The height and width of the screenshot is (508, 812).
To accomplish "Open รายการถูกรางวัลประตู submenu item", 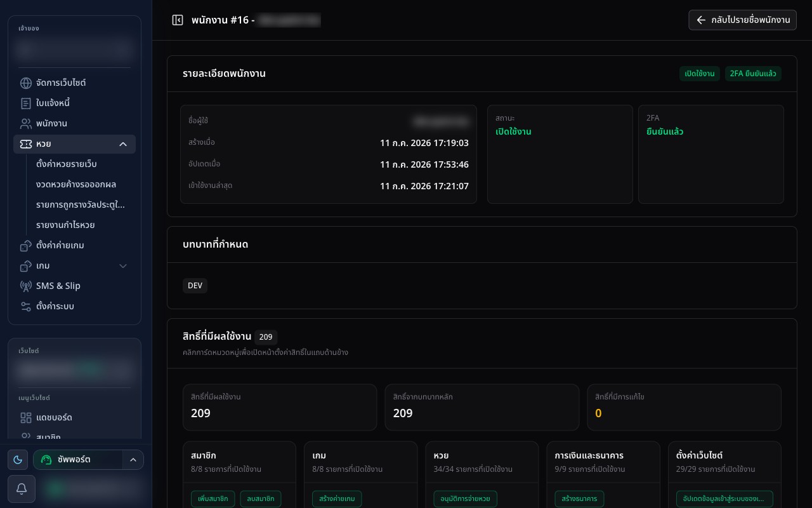I will [x=81, y=204].
